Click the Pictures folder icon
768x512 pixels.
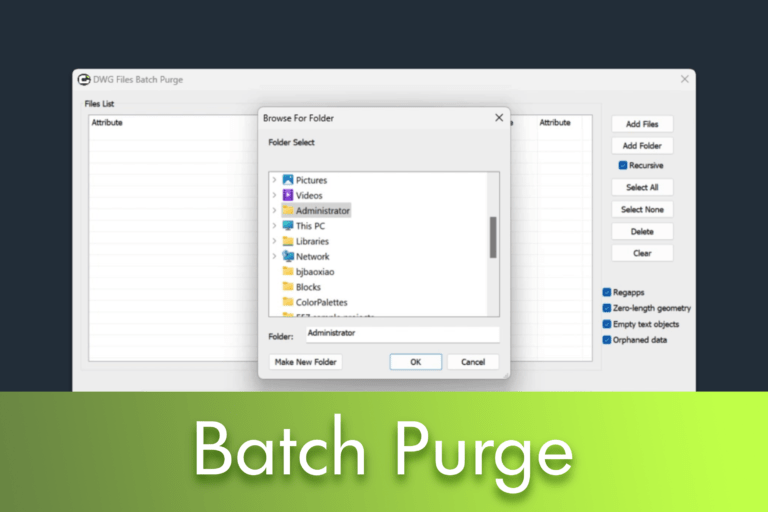[288, 180]
